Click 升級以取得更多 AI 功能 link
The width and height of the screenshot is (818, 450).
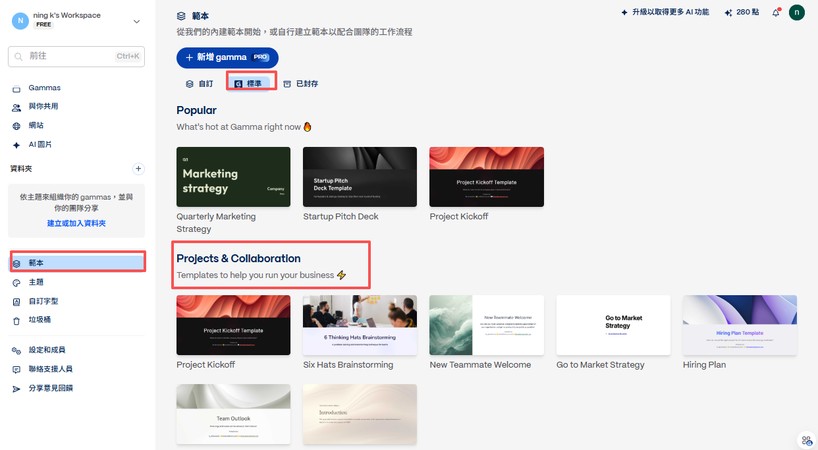[x=665, y=12]
